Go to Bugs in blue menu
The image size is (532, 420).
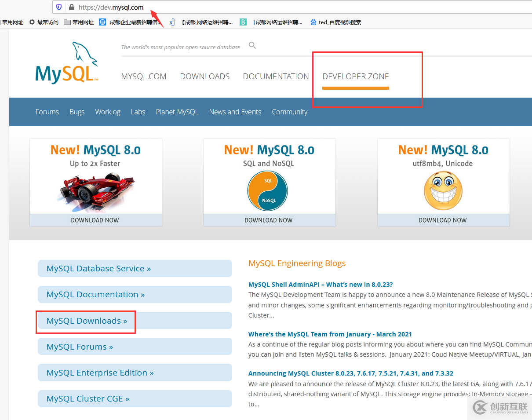pyautogui.click(x=77, y=112)
